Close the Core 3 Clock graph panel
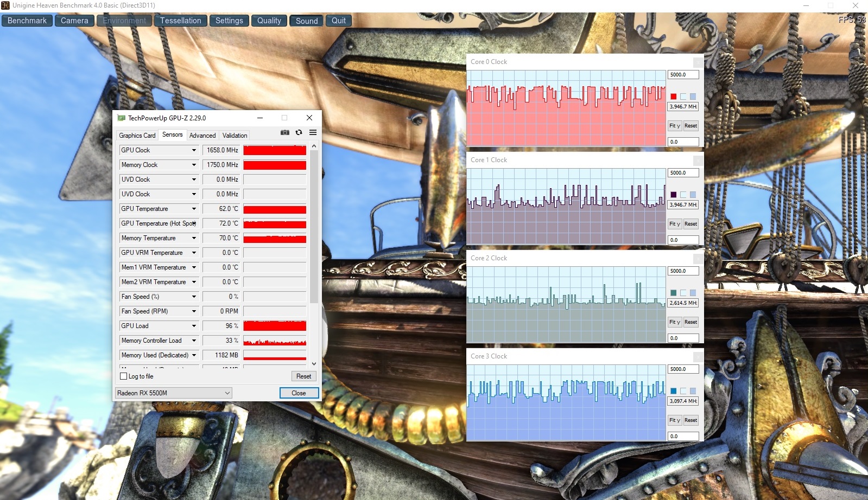 pos(698,357)
